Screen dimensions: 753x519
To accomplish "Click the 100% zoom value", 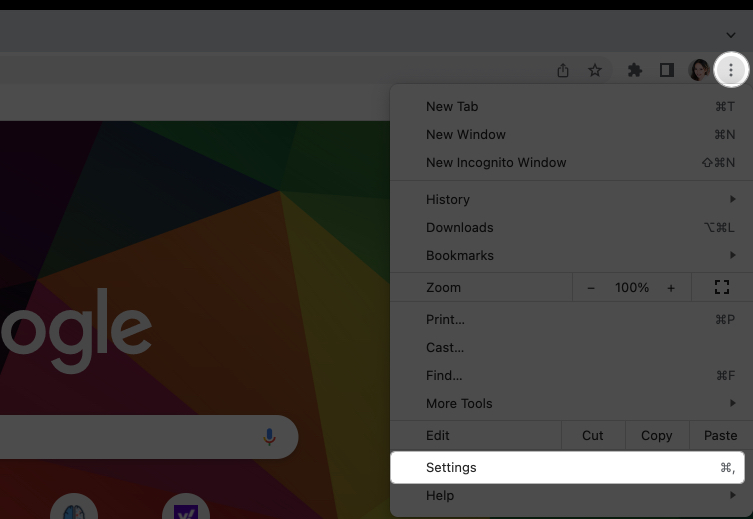I will pos(632,288).
